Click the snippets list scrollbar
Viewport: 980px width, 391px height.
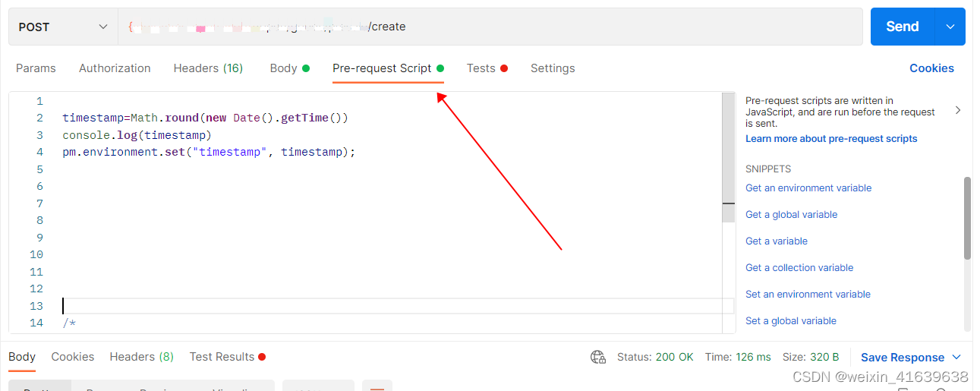(967, 219)
